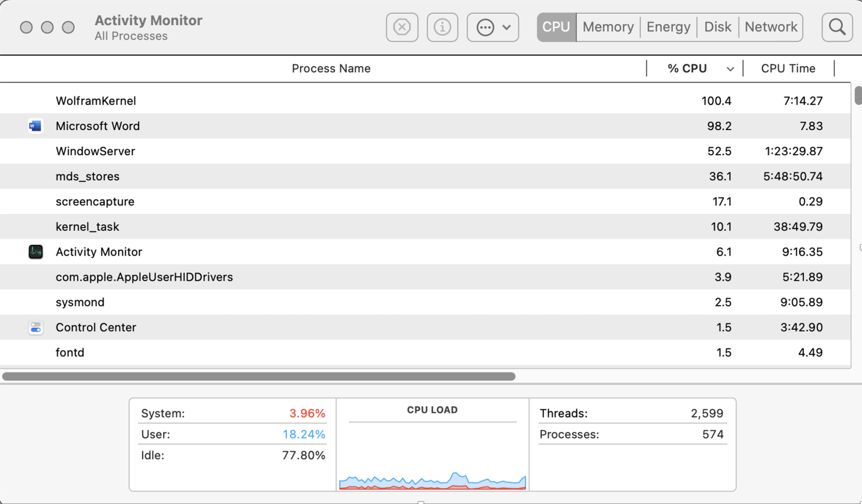Click the System 3.96% value
The height and width of the screenshot is (504, 862).
click(x=307, y=413)
